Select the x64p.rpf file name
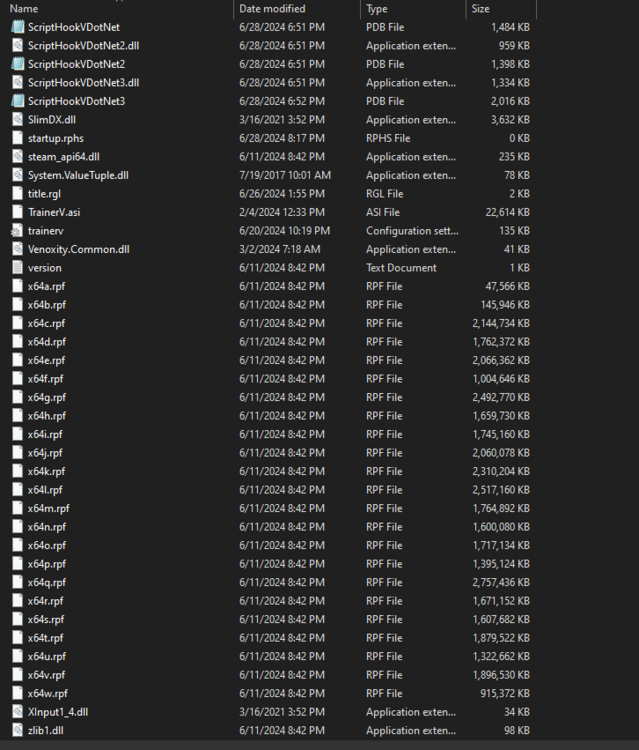 (47, 564)
